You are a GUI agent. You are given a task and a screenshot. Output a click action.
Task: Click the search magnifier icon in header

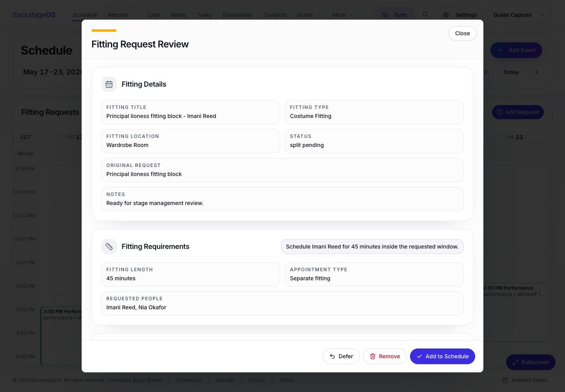tap(425, 15)
